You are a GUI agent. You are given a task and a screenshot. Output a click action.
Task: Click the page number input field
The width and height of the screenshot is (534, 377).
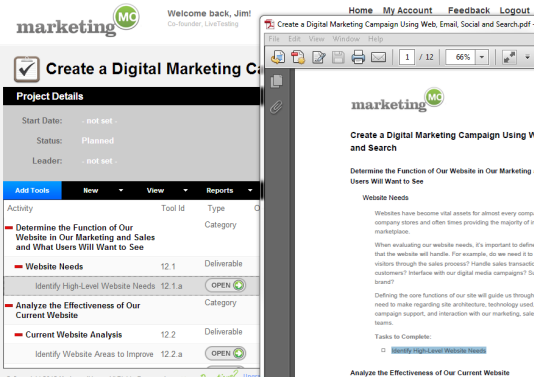(x=407, y=57)
